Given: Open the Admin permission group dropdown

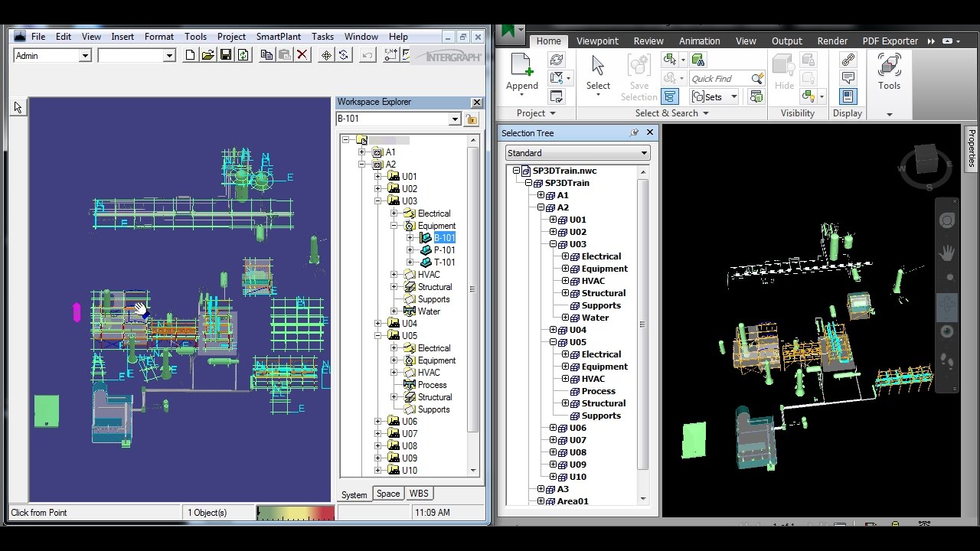Looking at the screenshot, I should click(x=85, y=56).
